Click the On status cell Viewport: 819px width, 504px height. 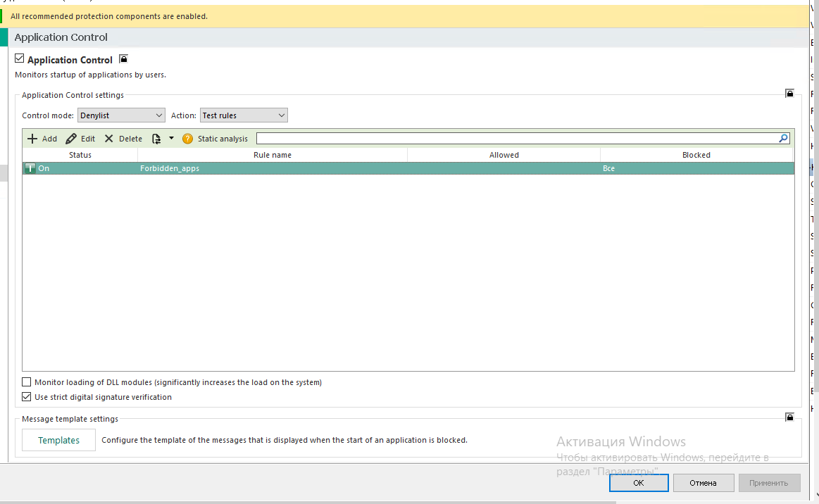[44, 168]
